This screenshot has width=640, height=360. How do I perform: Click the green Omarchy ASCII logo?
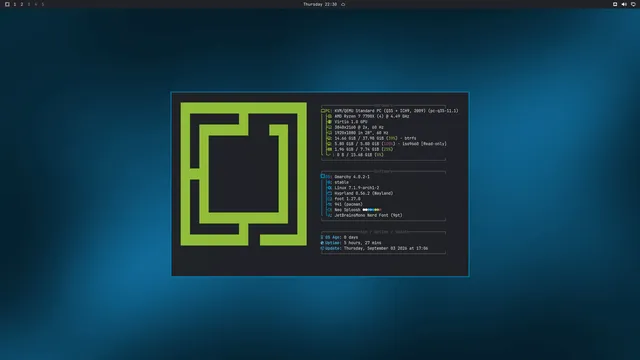[x=244, y=174]
